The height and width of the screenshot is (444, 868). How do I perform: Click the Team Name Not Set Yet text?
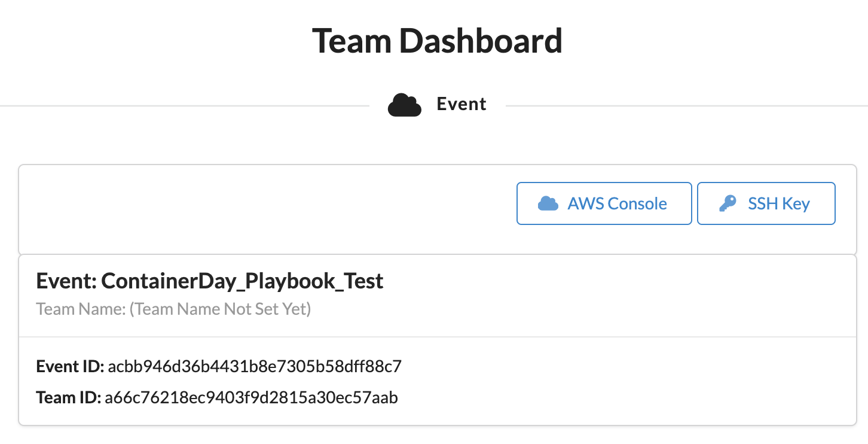221,309
